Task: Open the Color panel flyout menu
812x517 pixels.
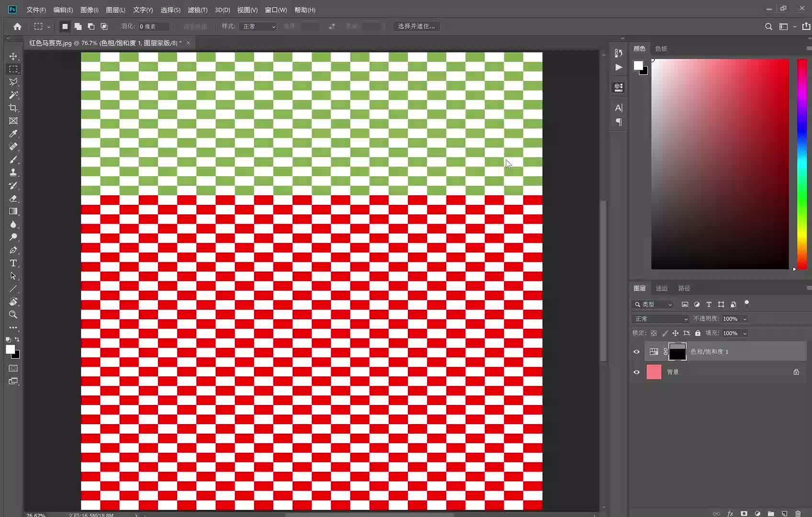Action: [x=809, y=48]
